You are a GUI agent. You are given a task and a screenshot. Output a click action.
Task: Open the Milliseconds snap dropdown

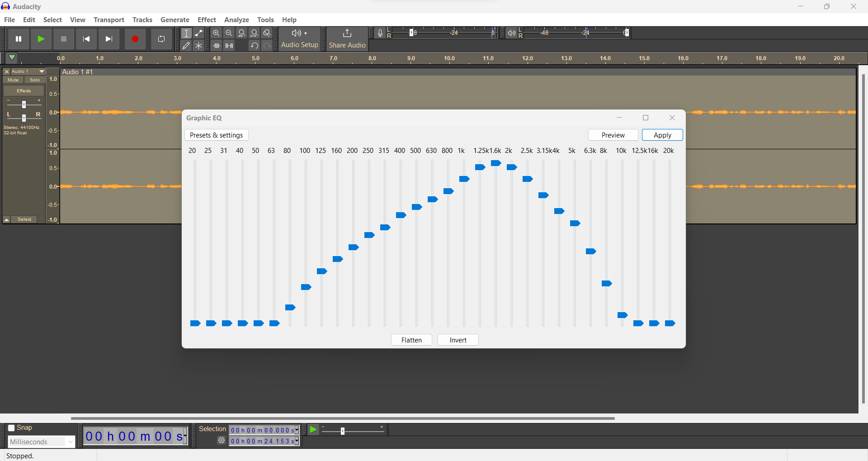pyautogui.click(x=41, y=442)
